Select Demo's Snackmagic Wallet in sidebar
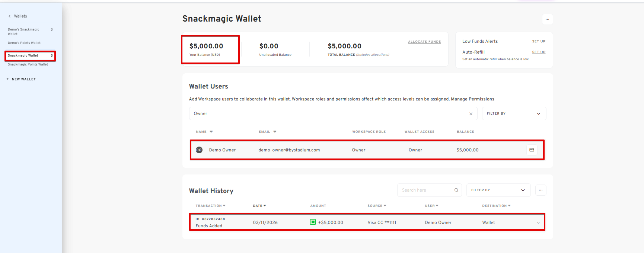Viewport: 644px width, 253px height. coord(24,32)
